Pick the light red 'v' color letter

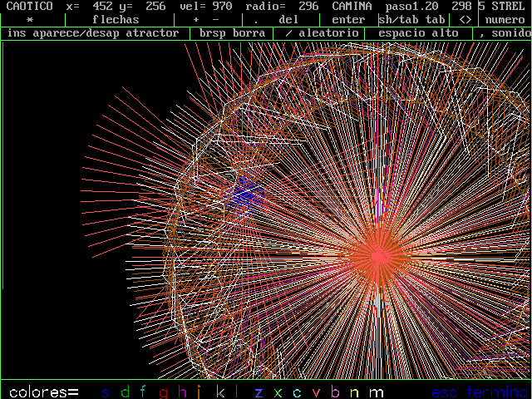(x=316, y=393)
